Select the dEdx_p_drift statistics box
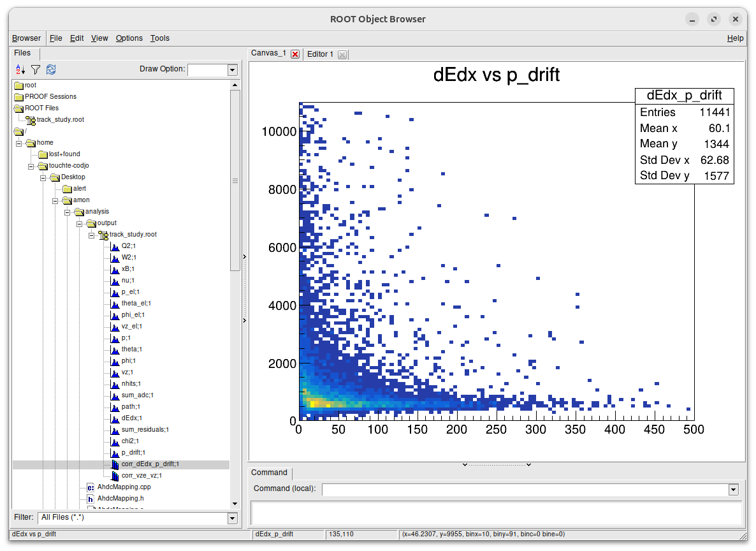This screenshot has height=551, width=756. coord(685,136)
